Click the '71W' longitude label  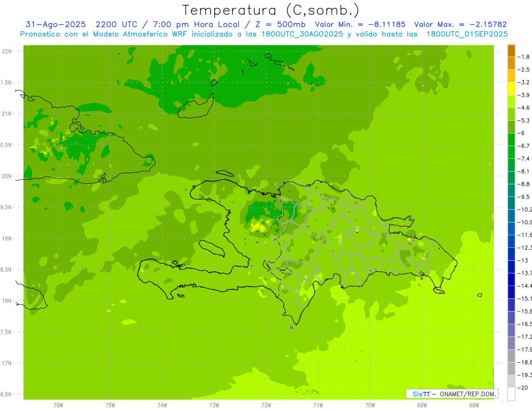click(x=318, y=405)
